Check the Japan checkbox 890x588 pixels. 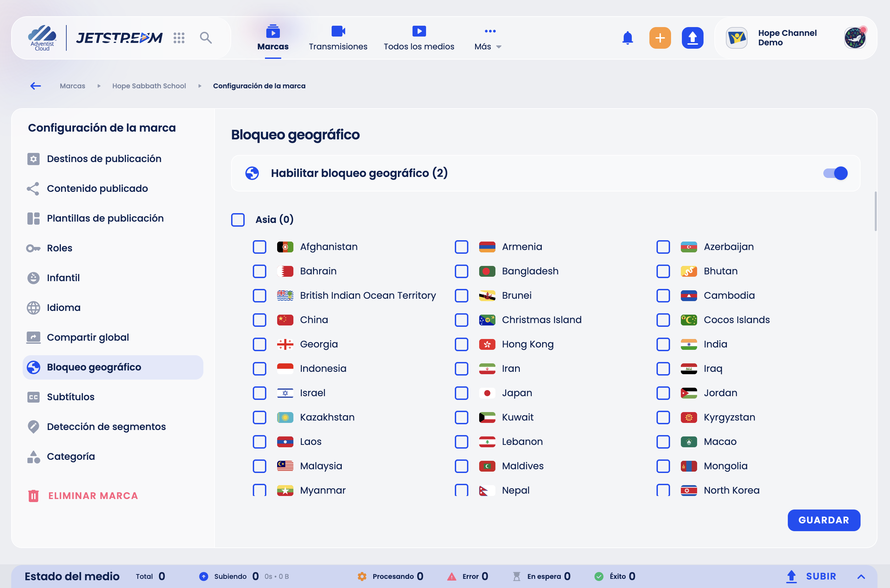[x=461, y=393]
